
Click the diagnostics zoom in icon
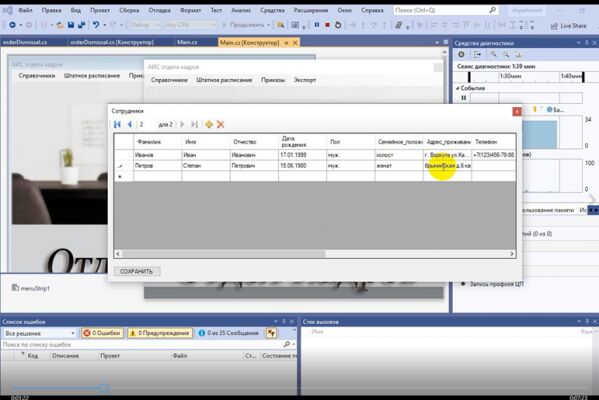[494, 55]
